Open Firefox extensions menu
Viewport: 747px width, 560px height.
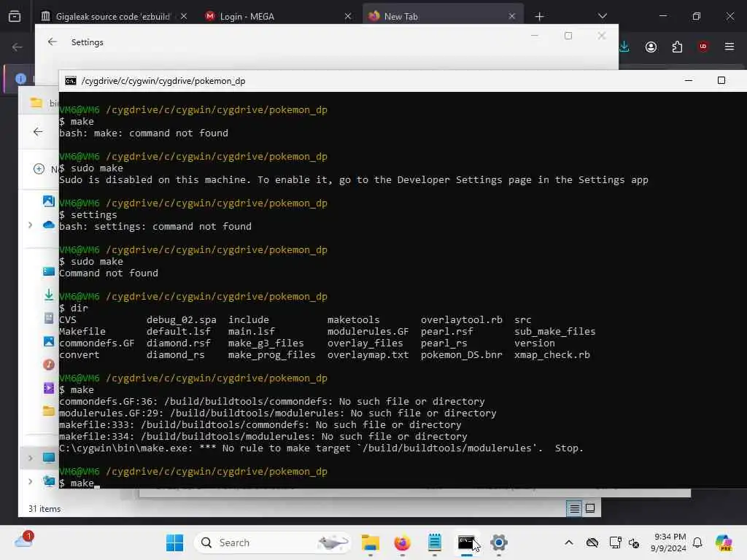click(677, 47)
